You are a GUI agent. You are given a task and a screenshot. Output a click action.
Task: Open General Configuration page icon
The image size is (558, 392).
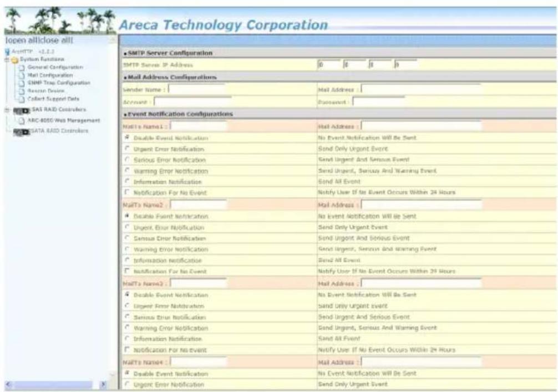click(x=22, y=68)
